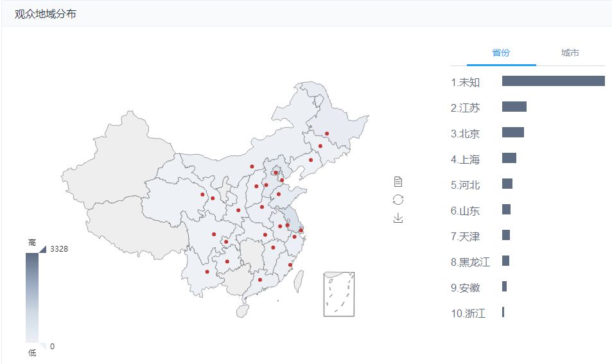The image size is (612, 364).
Task: Click the bar next to 1.未知
Action: (x=554, y=81)
